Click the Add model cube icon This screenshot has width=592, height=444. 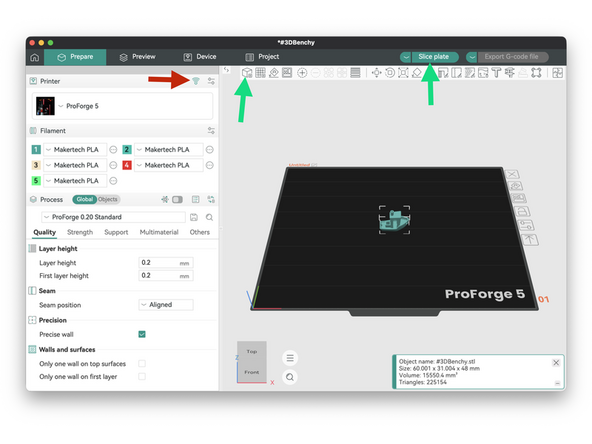[247, 73]
